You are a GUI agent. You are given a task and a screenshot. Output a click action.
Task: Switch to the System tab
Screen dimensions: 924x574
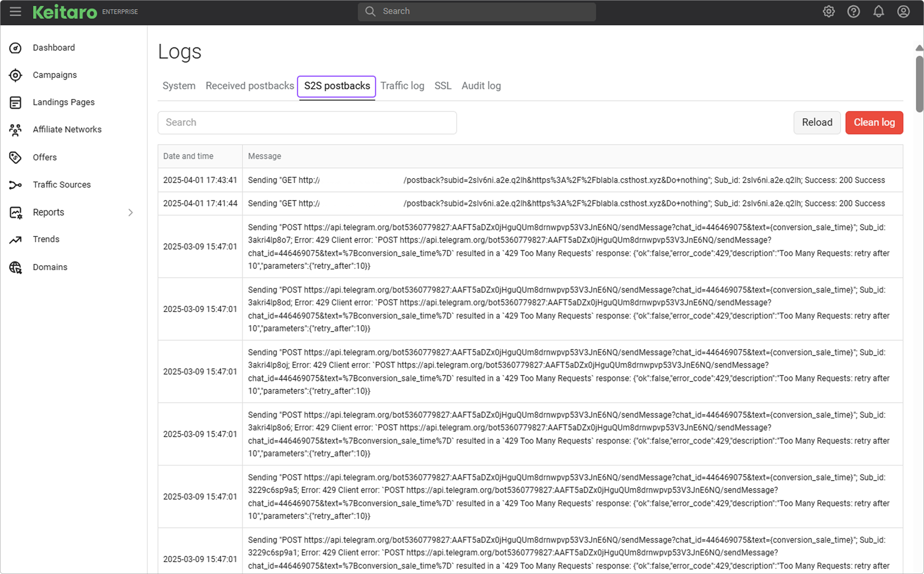[179, 86]
